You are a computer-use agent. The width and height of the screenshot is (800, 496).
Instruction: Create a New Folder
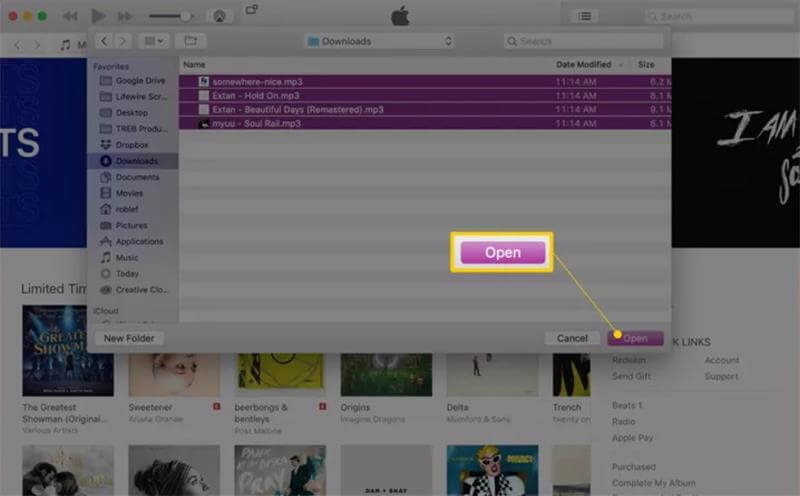pyautogui.click(x=129, y=338)
